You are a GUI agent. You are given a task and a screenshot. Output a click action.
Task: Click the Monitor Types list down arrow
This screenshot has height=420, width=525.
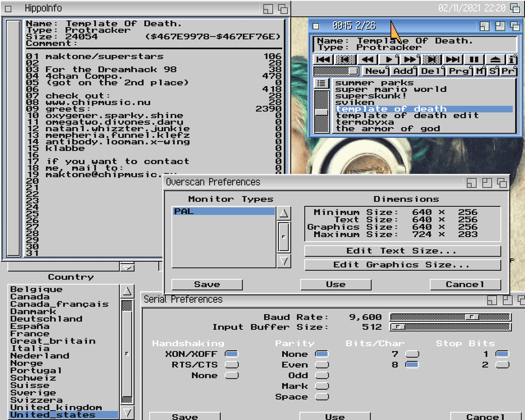[284, 260]
